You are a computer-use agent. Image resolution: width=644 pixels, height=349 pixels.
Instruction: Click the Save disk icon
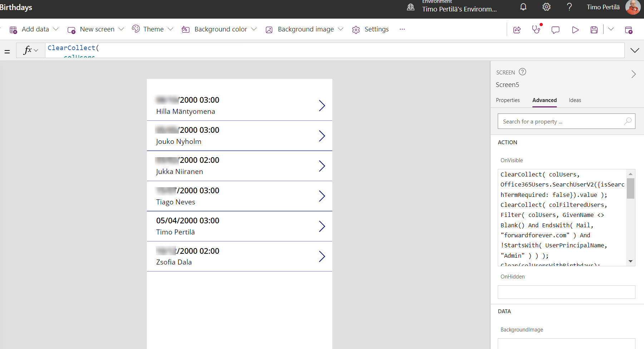click(594, 30)
